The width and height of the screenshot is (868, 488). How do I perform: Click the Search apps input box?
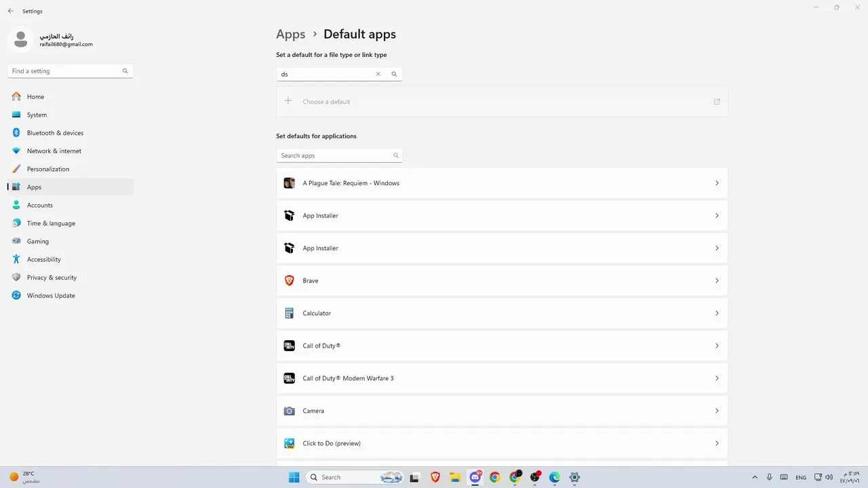(x=339, y=156)
